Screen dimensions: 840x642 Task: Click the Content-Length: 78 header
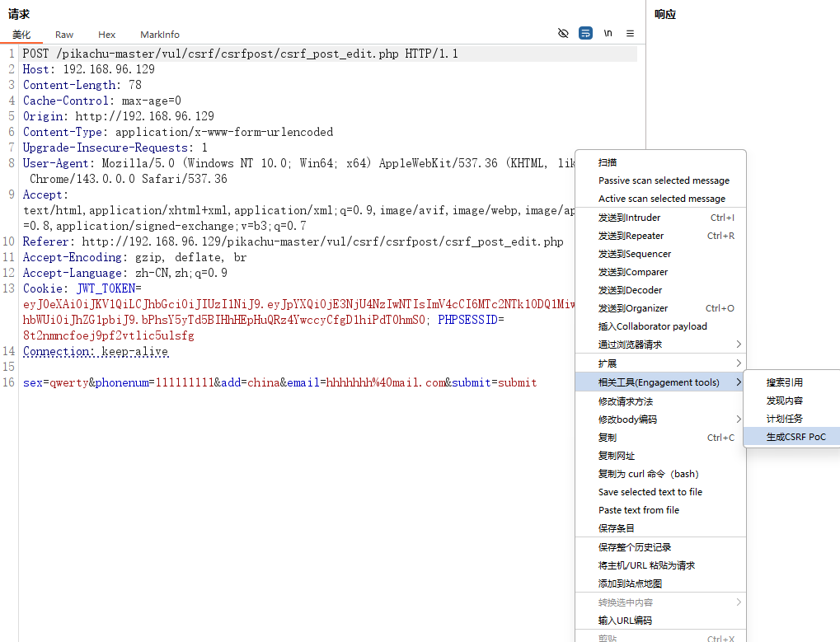click(x=82, y=85)
